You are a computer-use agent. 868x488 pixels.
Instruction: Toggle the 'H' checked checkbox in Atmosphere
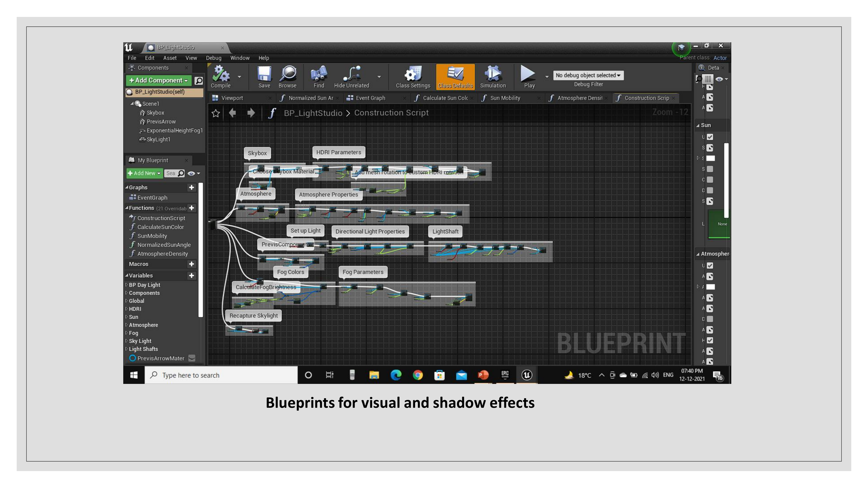(710, 341)
